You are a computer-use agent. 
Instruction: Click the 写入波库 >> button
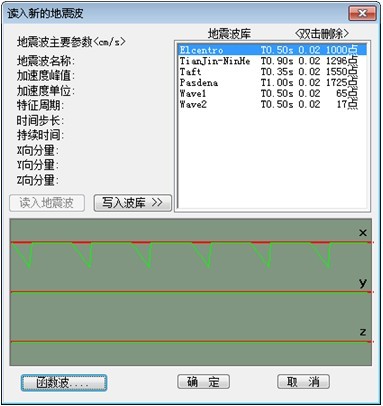point(133,203)
